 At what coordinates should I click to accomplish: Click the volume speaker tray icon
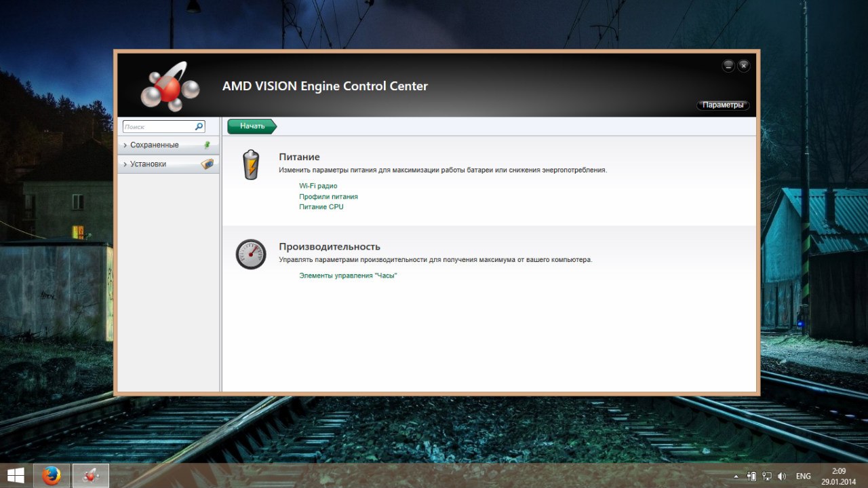click(782, 476)
